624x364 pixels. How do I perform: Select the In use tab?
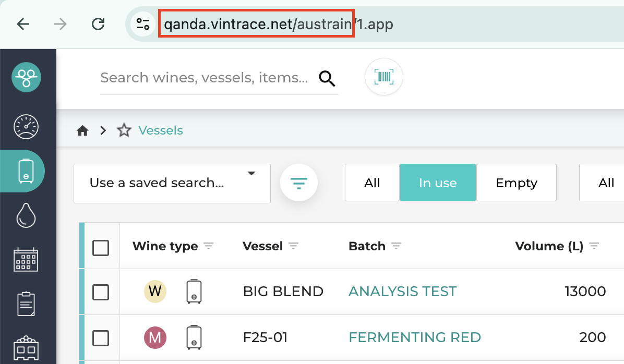pos(438,183)
